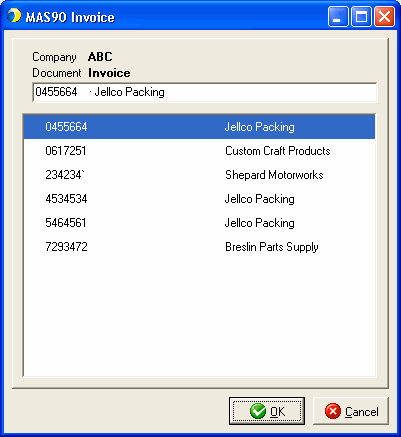Click Jellco Packing in the highlighted row
401x437 pixels.
[259, 127]
